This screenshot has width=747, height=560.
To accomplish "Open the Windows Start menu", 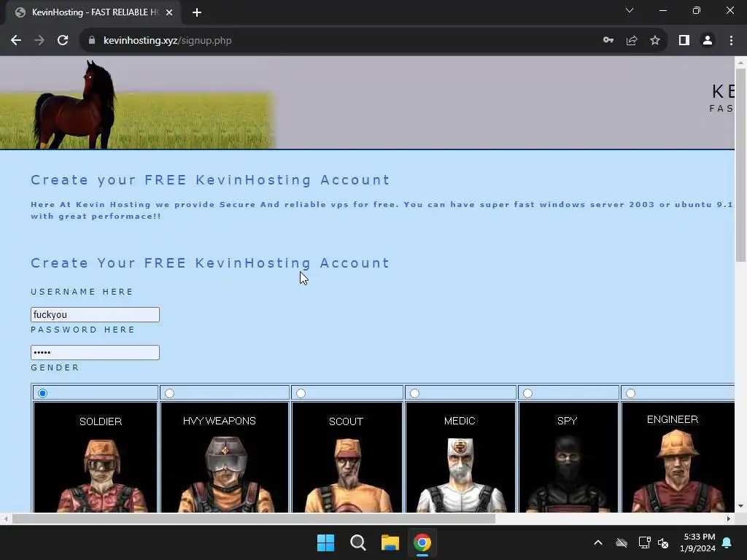I will 326,542.
